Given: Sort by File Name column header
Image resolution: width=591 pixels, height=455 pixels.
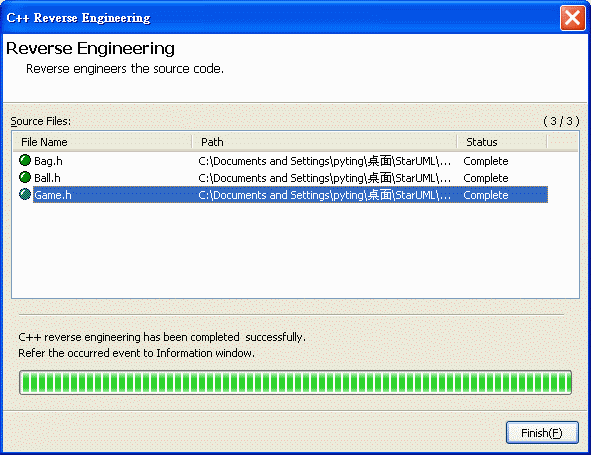Looking at the screenshot, I should tap(103, 142).
